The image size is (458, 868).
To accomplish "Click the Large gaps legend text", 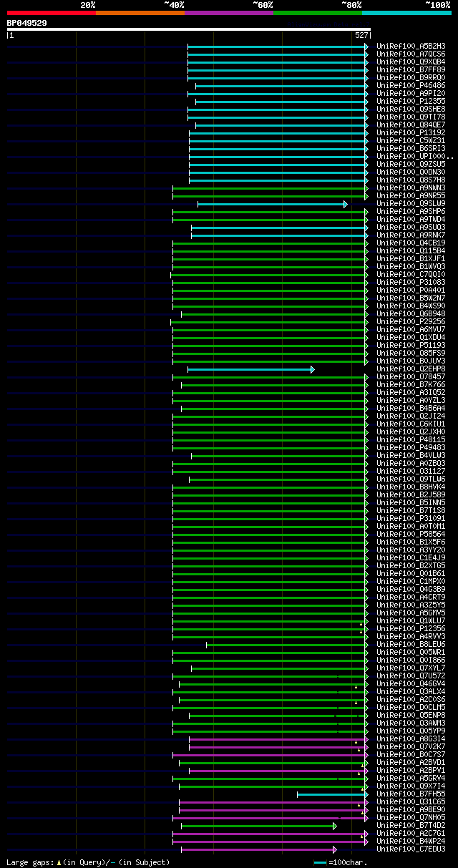I will pyautogui.click(x=88, y=862).
